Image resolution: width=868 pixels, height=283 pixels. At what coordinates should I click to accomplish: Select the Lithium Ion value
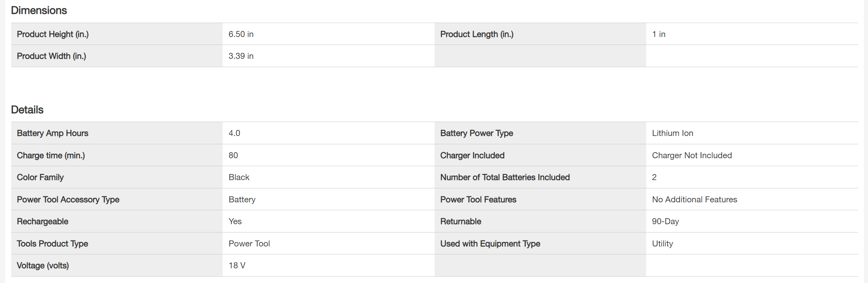click(672, 133)
